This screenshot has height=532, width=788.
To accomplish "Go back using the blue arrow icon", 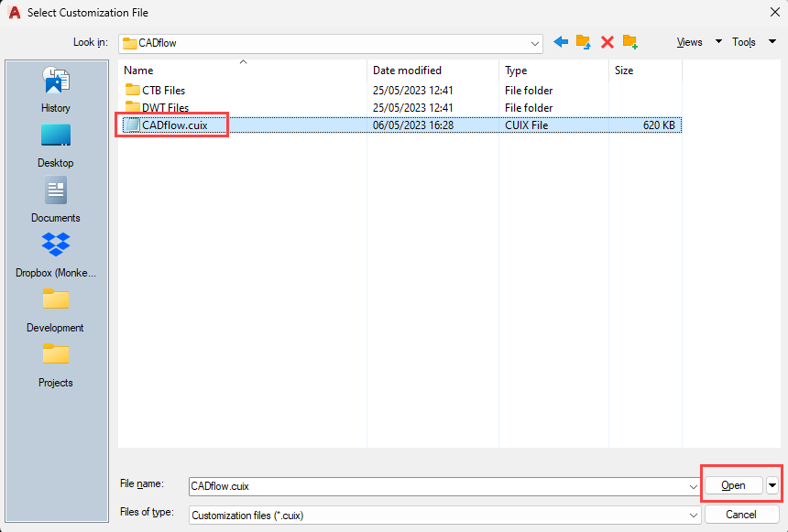I will coord(561,42).
